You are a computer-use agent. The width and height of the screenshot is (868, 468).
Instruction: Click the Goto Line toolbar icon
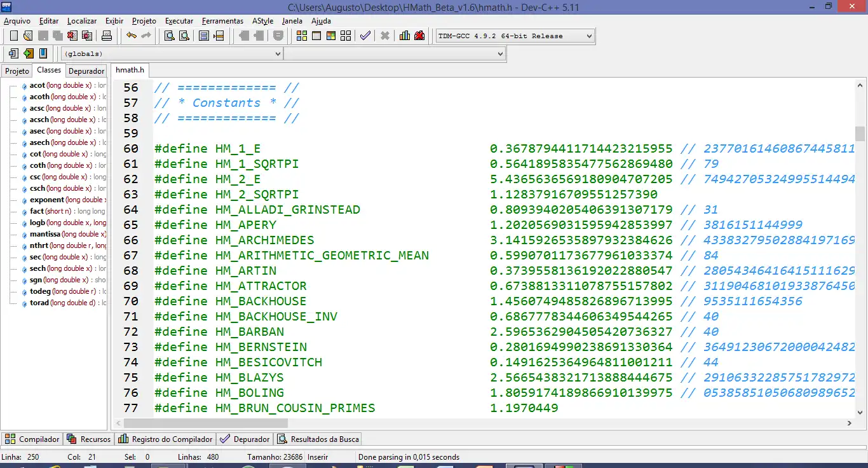point(219,36)
